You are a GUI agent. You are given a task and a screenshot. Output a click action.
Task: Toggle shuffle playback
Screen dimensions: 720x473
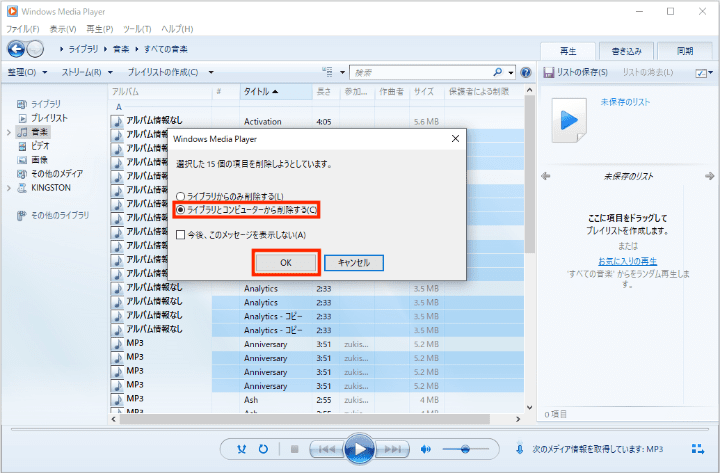tap(242, 449)
